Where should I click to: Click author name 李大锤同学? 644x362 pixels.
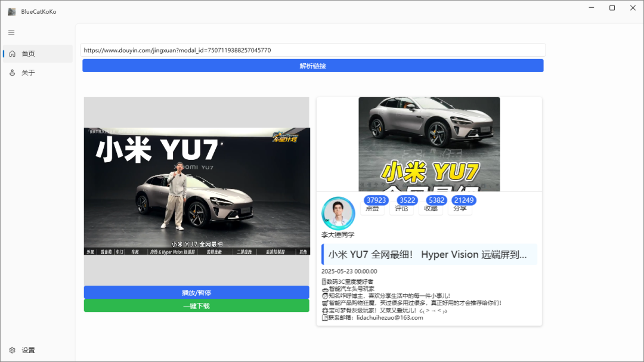click(338, 235)
